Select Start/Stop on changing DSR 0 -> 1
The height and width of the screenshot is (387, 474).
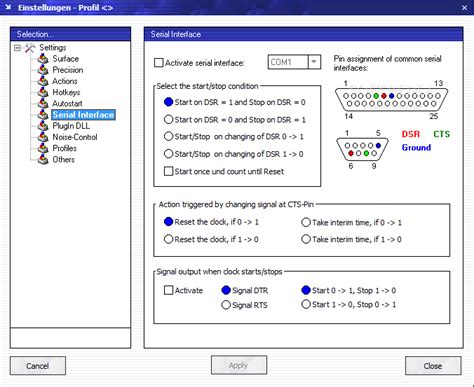point(168,136)
